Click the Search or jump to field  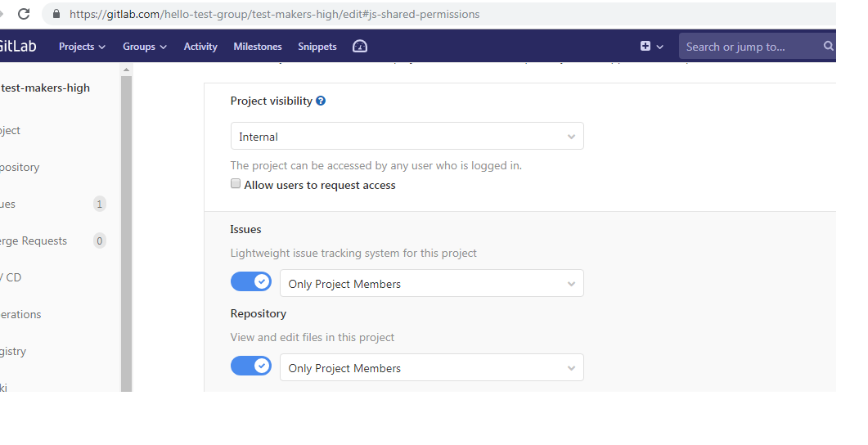coord(749,47)
